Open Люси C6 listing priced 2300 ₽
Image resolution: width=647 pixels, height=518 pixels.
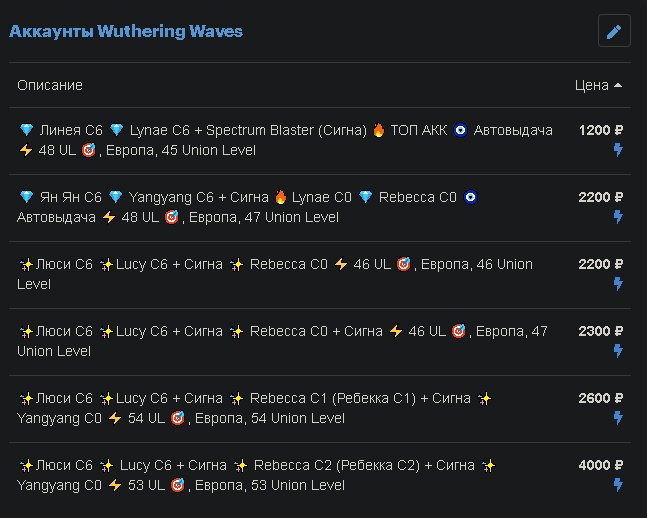pos(320,342)
